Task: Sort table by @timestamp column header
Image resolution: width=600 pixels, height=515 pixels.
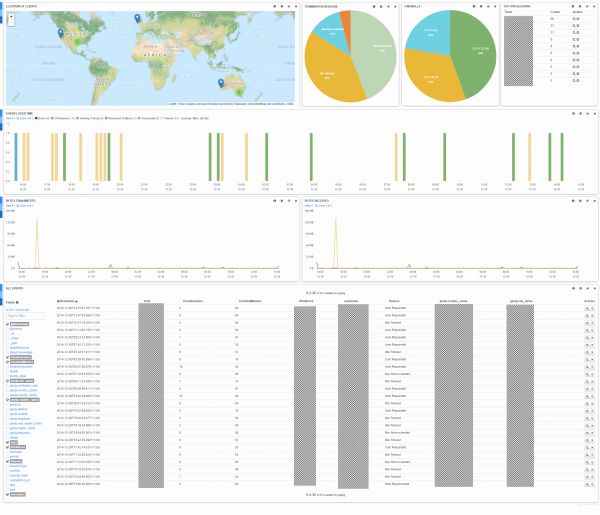Action: point(68,301)
